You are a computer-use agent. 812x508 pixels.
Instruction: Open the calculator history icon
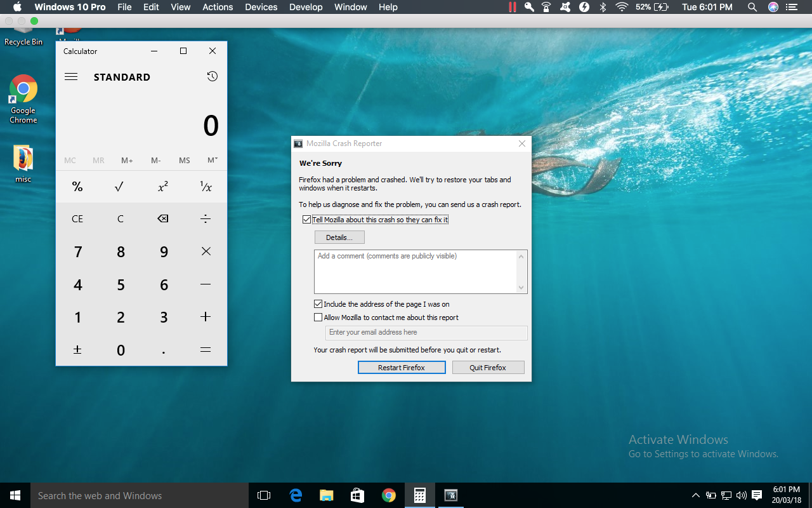tap(212, 77)
